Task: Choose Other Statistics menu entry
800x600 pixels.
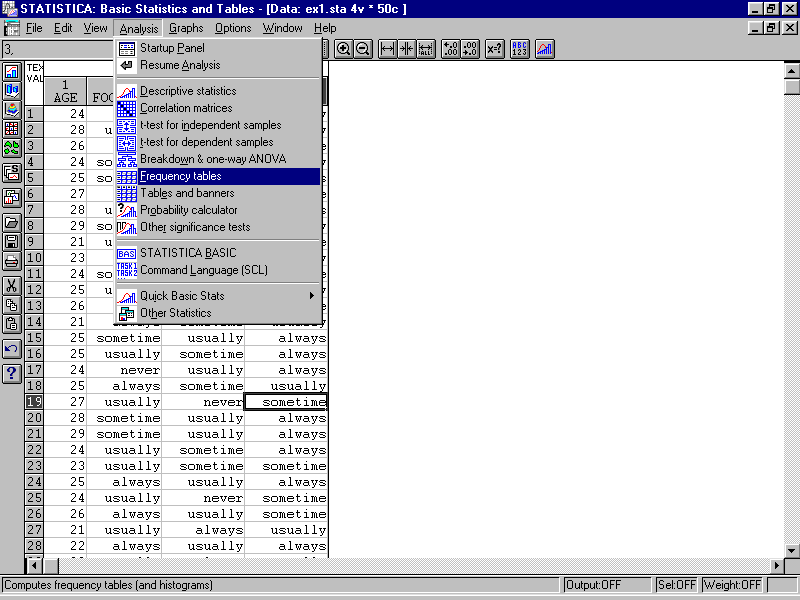Action: pos(218,313)
